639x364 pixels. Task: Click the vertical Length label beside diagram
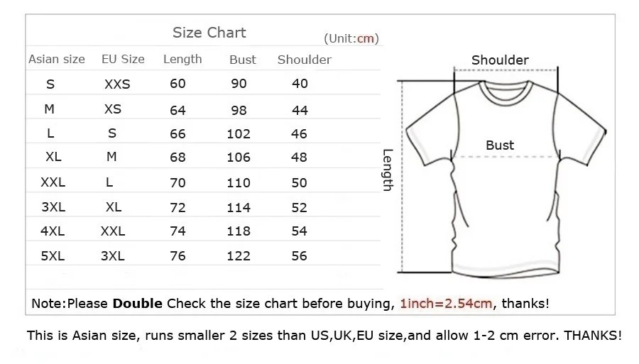coord(388,170)
